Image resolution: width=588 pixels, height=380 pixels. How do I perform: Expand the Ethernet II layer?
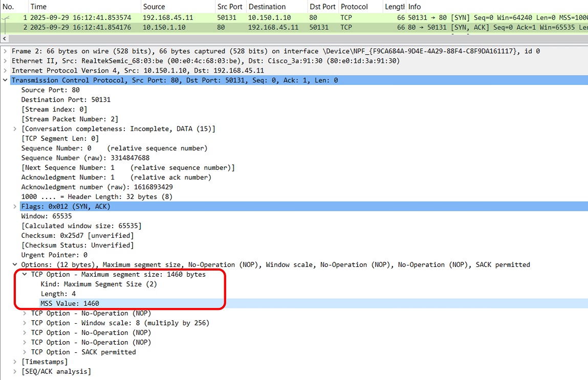(5, 61)
